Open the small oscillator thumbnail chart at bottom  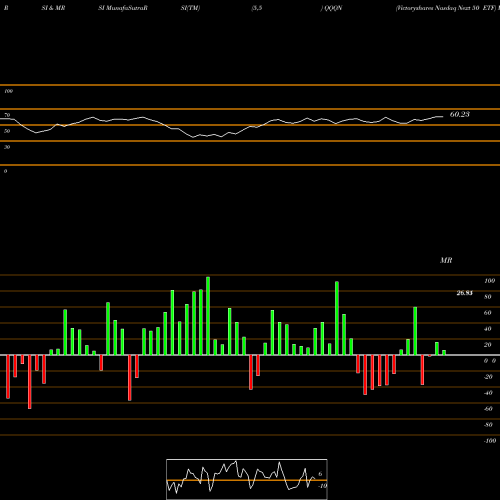click(x=247, y=479)
